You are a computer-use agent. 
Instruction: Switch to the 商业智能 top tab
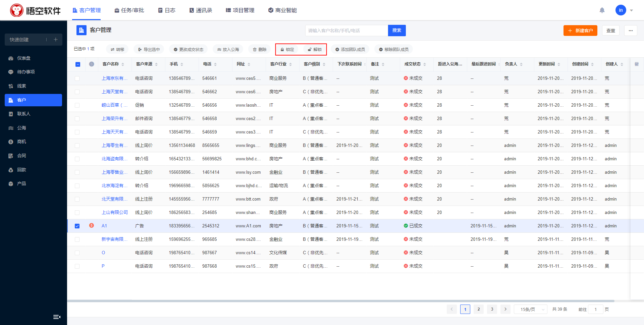coord(282,10)
